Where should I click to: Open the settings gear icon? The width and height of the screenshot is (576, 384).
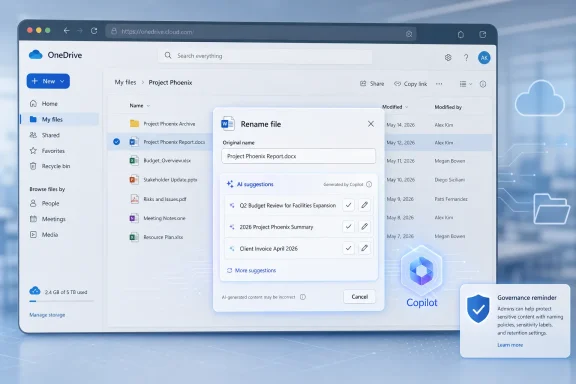pos(448,57)
